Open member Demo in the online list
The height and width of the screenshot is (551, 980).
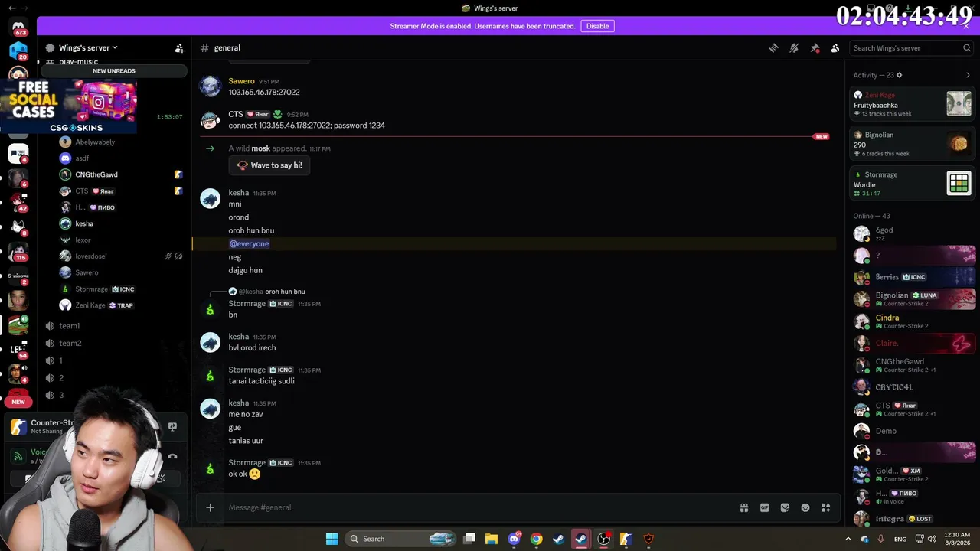[x=913, y=431]
